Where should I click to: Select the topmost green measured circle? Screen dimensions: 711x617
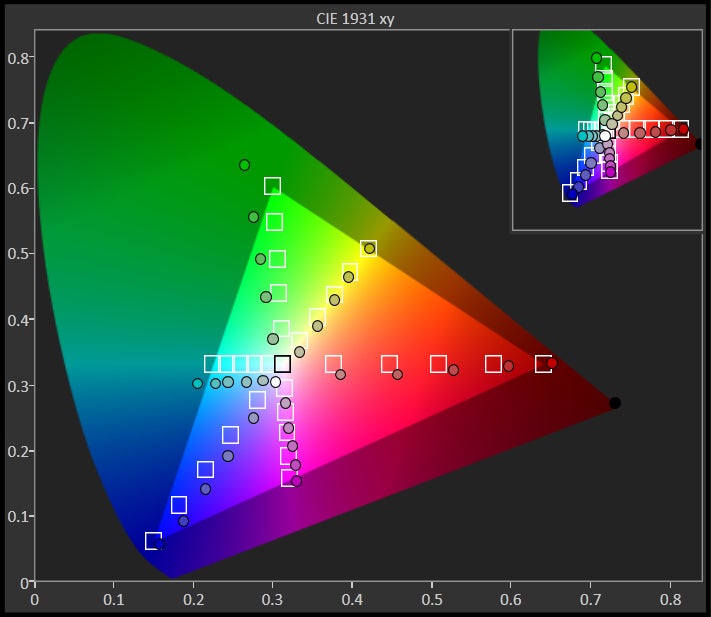[244, 165]
